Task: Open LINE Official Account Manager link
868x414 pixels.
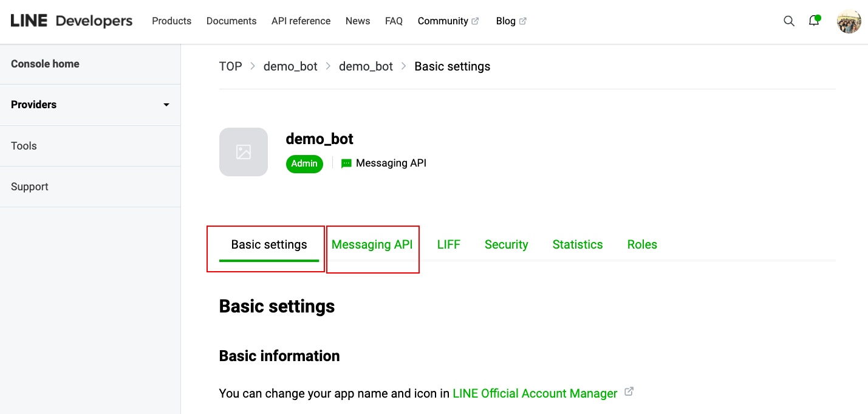Action: pyautogui.click(x=535, y=393)
